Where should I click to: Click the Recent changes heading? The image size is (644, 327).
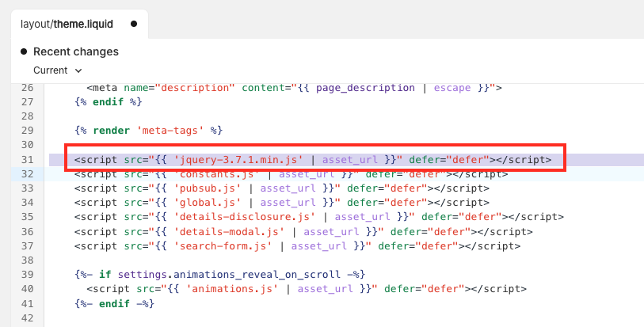(x=76, y=51)
